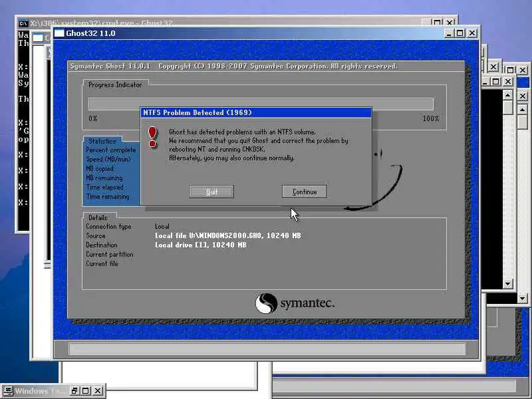Click the 'Time remaining' statistics label
This screenshot has height=399, width=532.
click(108, 196)
